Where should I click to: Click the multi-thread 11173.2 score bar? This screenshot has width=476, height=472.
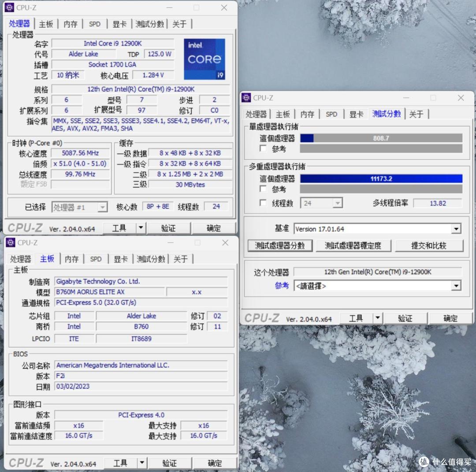(381, 179)
